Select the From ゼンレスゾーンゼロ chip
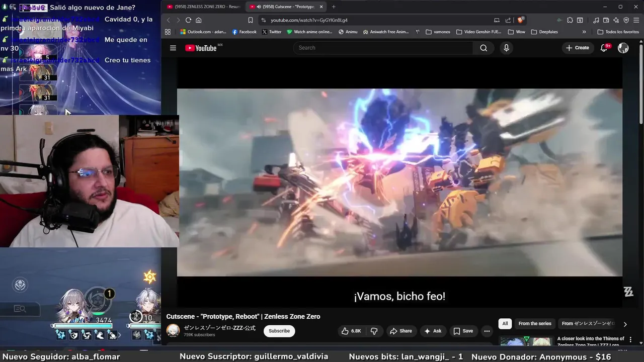 (588, 324)
